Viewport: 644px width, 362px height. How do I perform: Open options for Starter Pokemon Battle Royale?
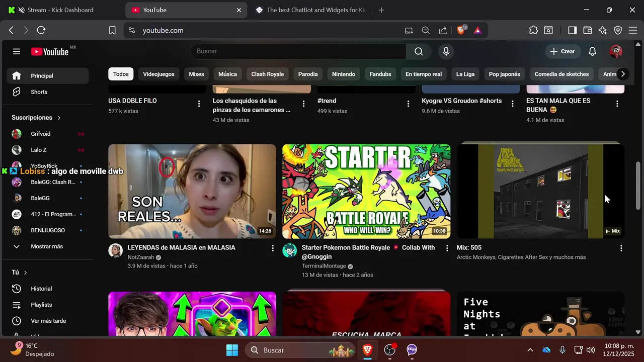click(x=447, y=248)
